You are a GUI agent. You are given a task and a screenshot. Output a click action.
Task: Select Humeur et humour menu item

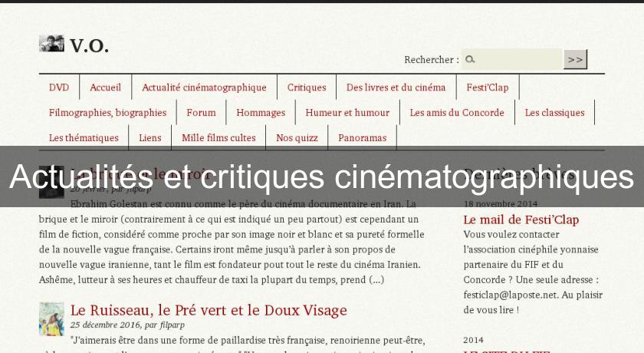[347, 113]
